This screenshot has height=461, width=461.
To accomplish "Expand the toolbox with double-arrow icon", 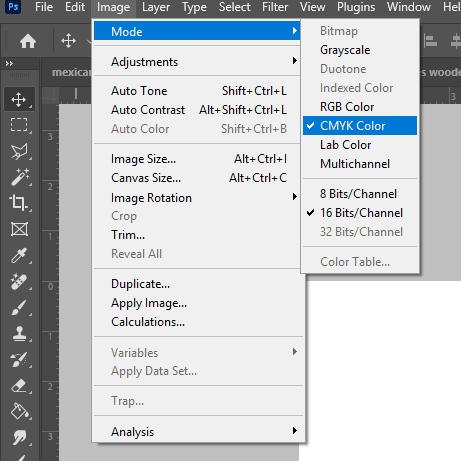I will pos(9,63).
